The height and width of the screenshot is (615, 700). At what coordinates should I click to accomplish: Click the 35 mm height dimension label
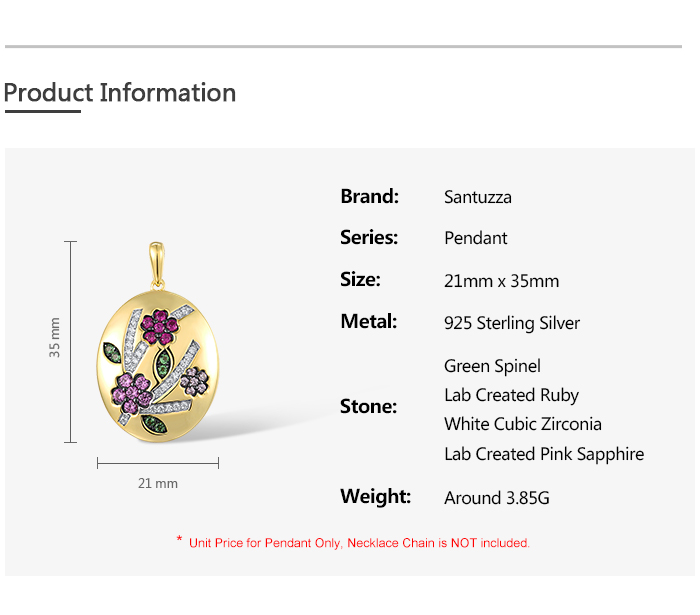pos(55,338)
